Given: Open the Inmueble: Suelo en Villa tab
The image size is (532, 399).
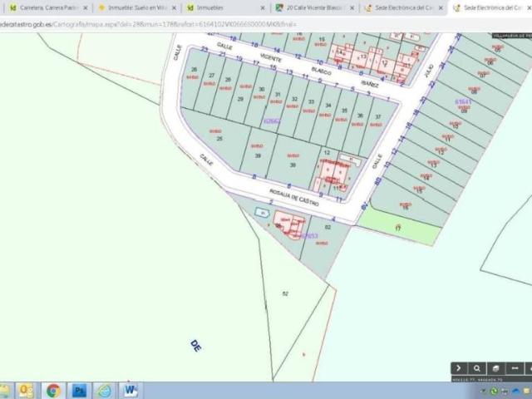Looking at the screenshot, I should pos(133,7).
